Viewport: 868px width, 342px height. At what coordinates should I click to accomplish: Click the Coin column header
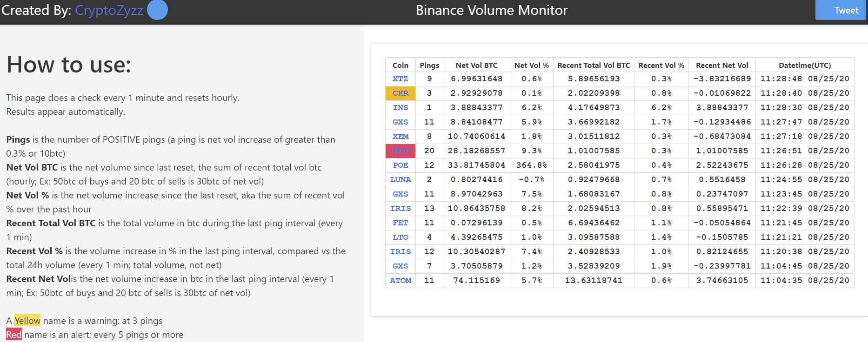point(400,65)
